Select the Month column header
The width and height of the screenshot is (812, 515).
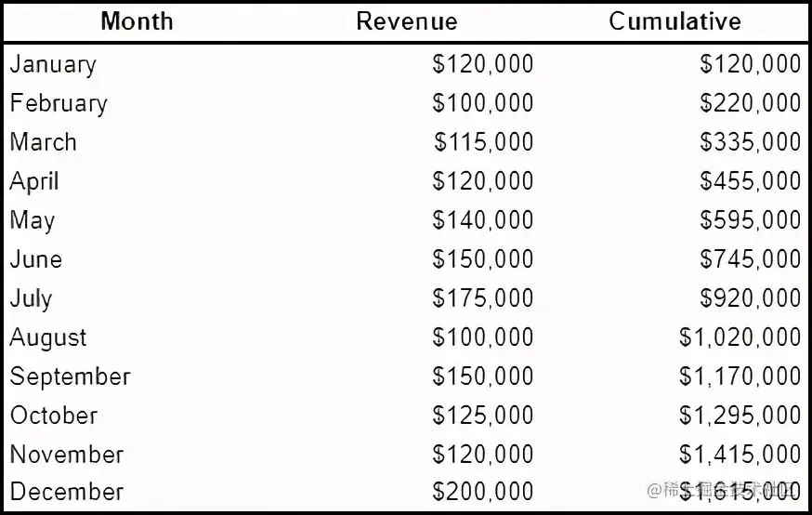point(137,21)
